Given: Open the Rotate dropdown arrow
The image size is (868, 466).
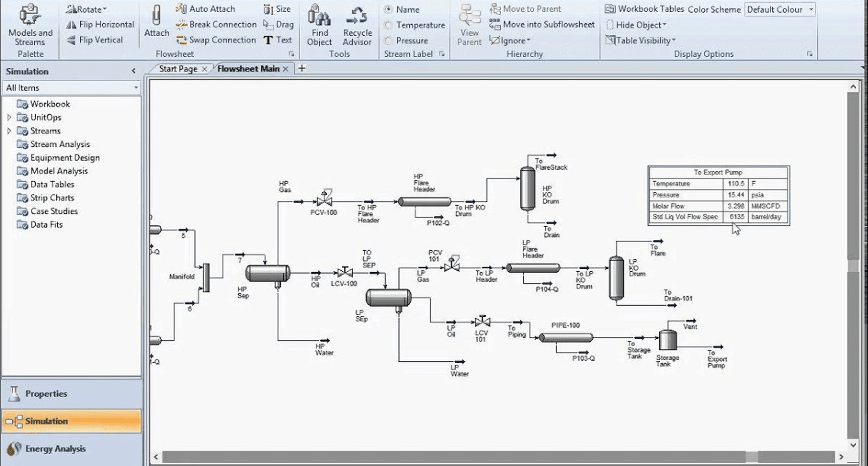Looking at the screenshot, I should (105, 9).
